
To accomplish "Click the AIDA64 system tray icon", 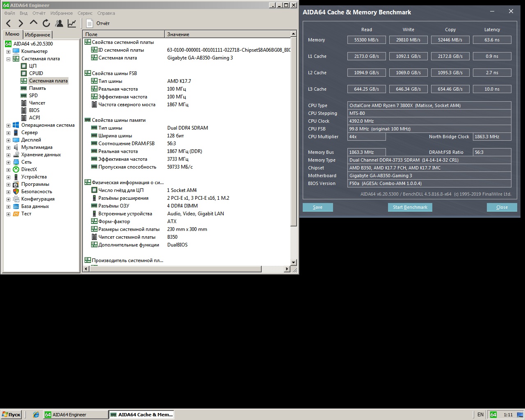I will click(x=493, y=415).
